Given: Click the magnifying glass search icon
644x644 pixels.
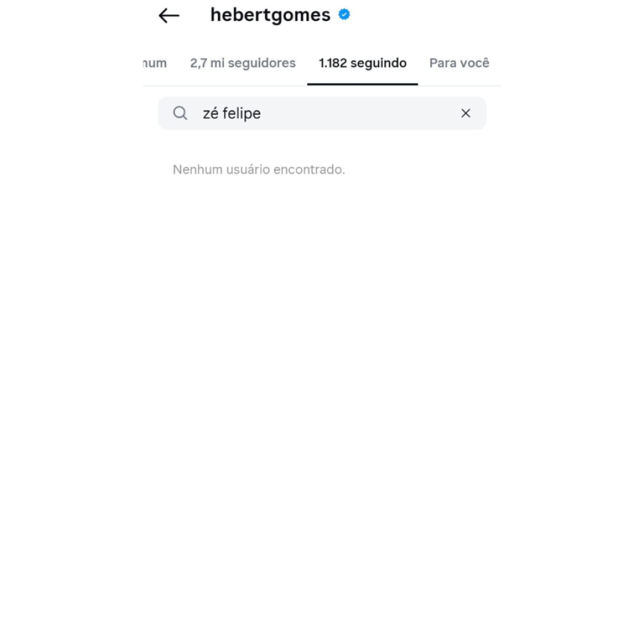Looking at the screenshot, I should click(180, 113).
